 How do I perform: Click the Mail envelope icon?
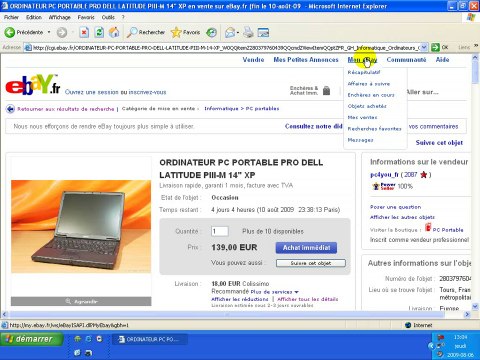230,33
